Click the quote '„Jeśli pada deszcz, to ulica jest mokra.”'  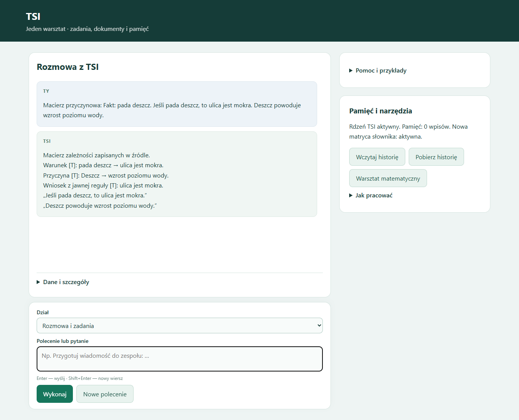pos(95,195)
